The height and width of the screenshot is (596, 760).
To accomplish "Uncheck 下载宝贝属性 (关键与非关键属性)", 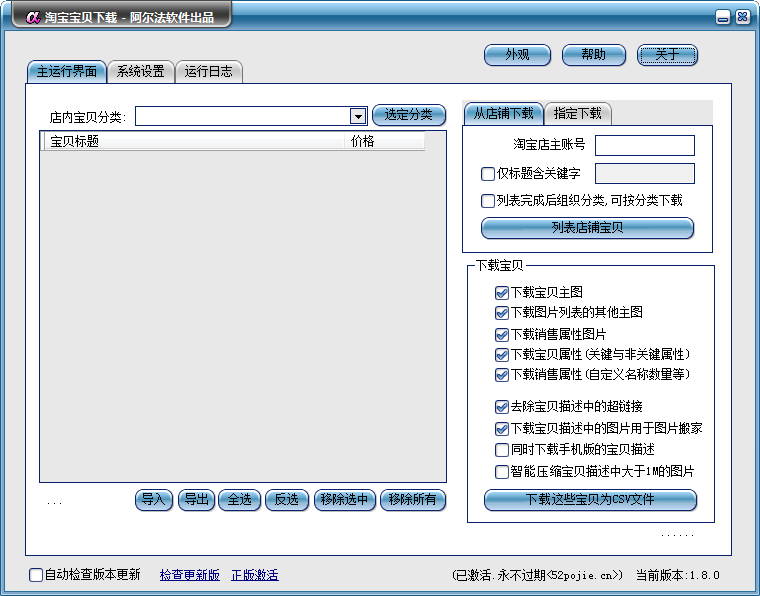I will tap(502, 355).
